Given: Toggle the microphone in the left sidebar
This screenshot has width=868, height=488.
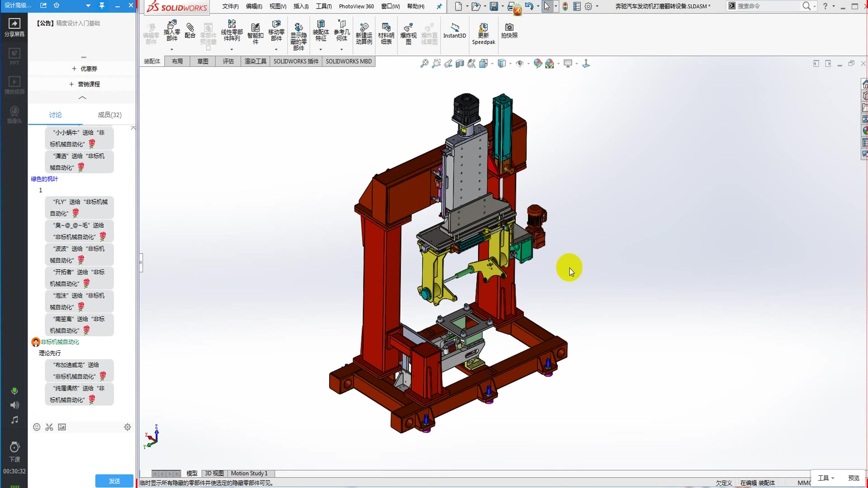Looking at the screenshot, I should (x=14, y=391).
